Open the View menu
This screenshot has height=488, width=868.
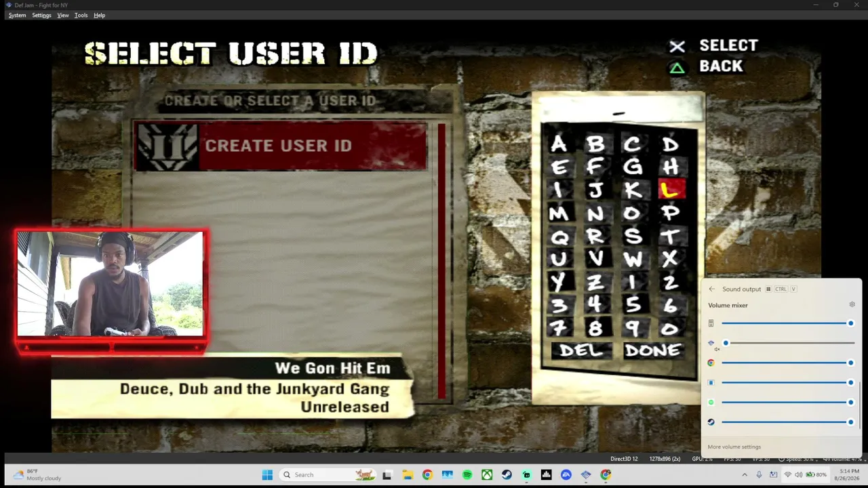point(63,15)
